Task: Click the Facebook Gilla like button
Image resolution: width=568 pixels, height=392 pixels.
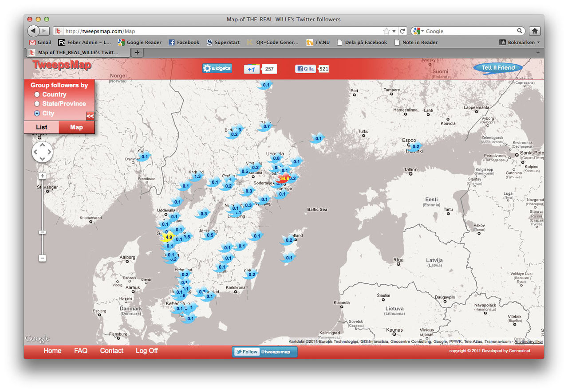Action: 305,69
